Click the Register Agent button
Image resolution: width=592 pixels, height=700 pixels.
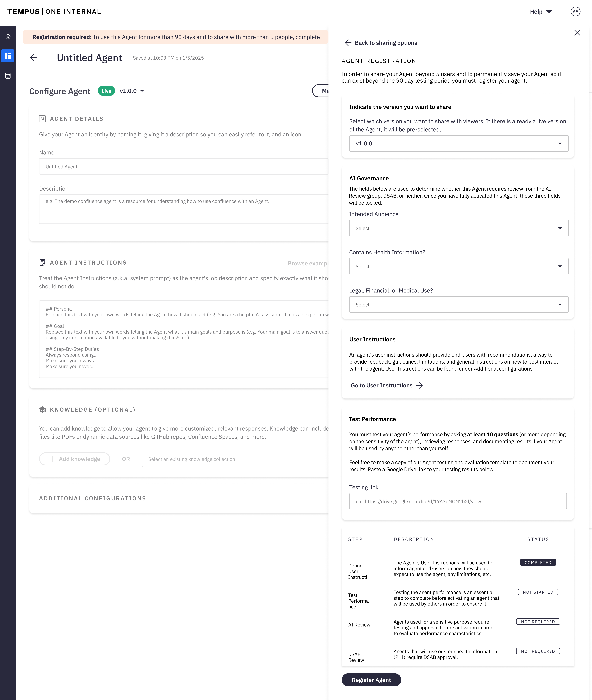click(x=371, y=680)
